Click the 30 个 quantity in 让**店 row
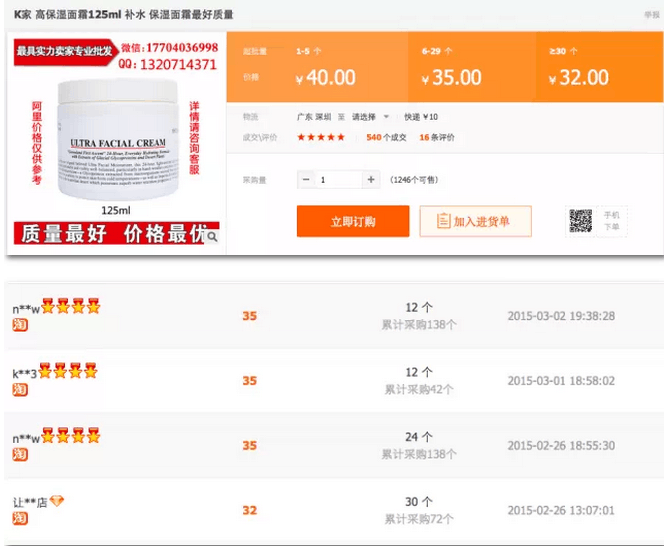The image size is (664, 546). (419, 502)
